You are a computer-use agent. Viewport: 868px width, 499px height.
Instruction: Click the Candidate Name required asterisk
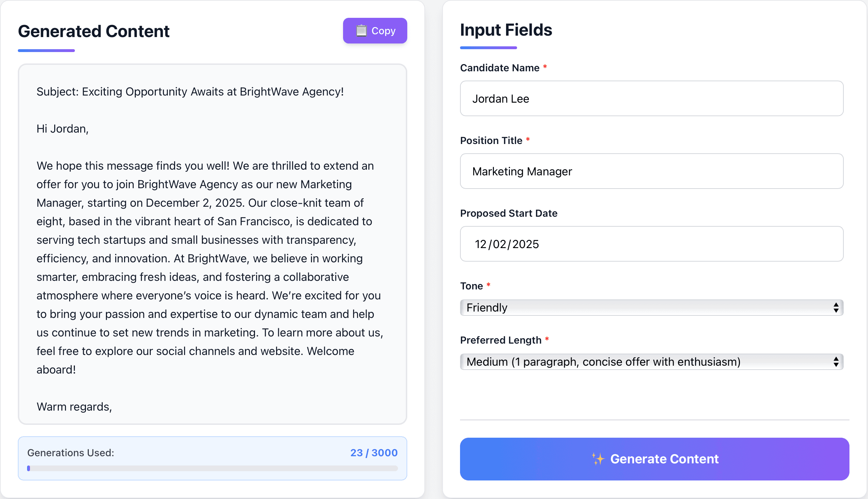(545, 66)
